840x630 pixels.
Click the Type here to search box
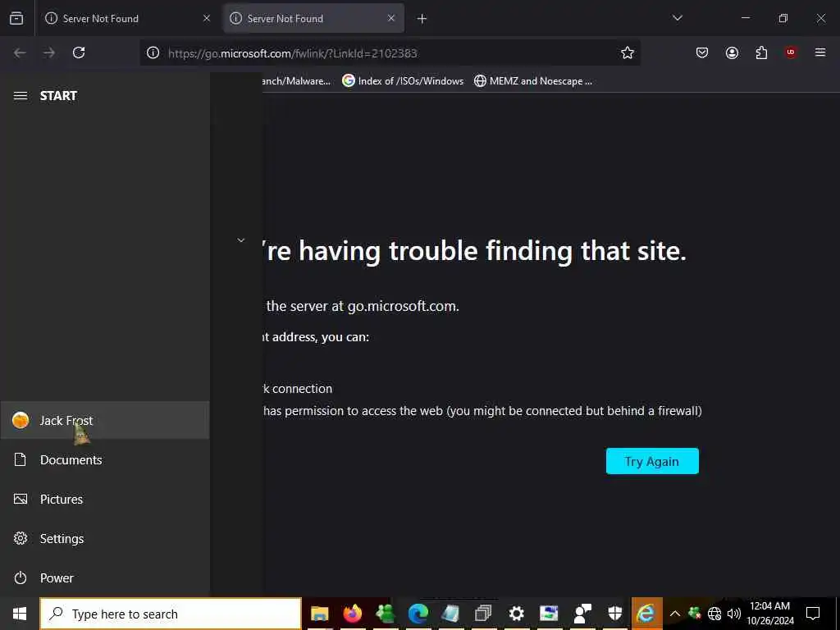tap(171, 614)
